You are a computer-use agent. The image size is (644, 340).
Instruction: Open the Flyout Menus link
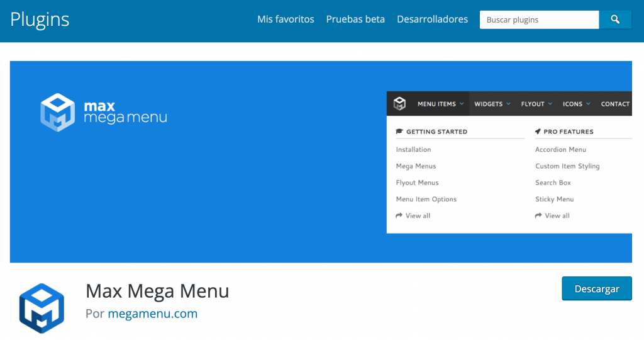(418, 183)
